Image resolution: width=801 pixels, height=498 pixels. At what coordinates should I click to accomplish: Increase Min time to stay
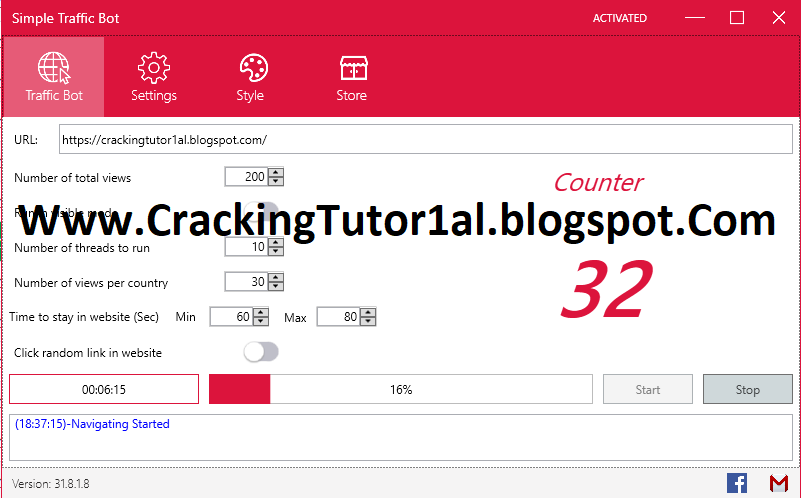[x=261, y=312]
